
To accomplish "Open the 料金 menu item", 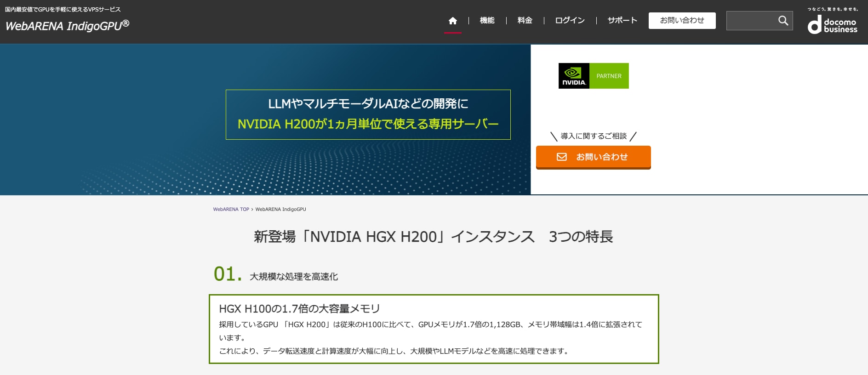I will point(525,20).
